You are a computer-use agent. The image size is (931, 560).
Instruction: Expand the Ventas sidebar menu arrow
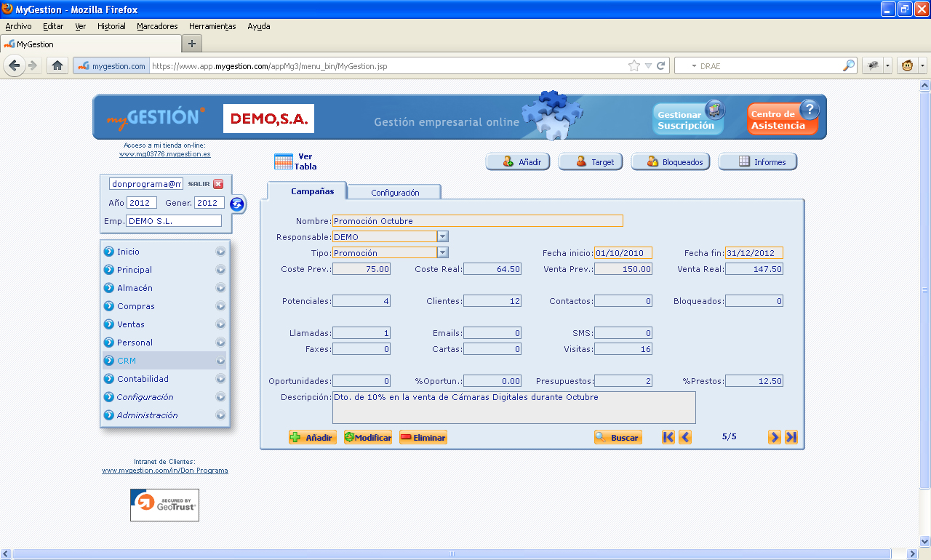220,324
